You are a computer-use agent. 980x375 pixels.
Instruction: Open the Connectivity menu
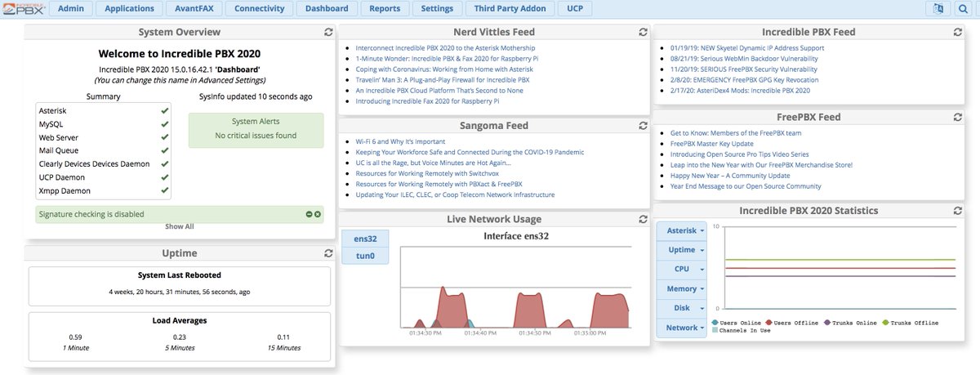click(260, 9)
